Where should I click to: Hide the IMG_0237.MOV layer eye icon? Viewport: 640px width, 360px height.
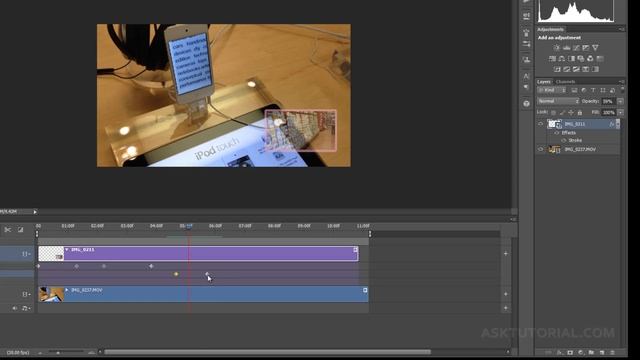coord(541,149)
